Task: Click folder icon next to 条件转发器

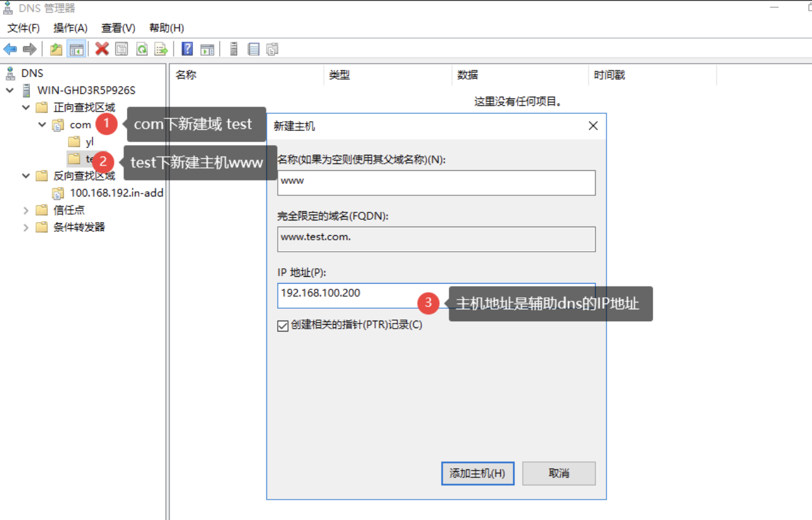Action: pos(42,227)
